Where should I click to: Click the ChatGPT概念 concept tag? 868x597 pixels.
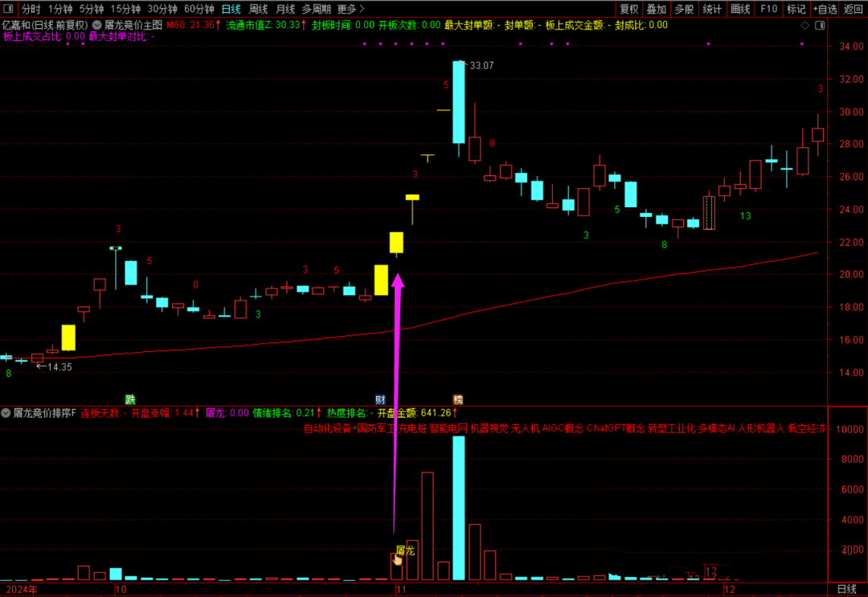coord(616,428)
